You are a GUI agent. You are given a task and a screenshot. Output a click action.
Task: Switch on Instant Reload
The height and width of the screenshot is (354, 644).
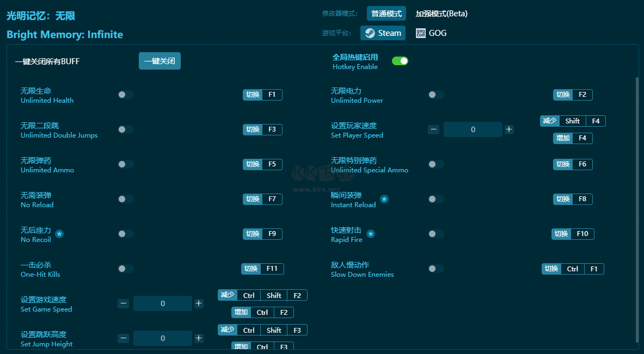(x=436, y=199)
